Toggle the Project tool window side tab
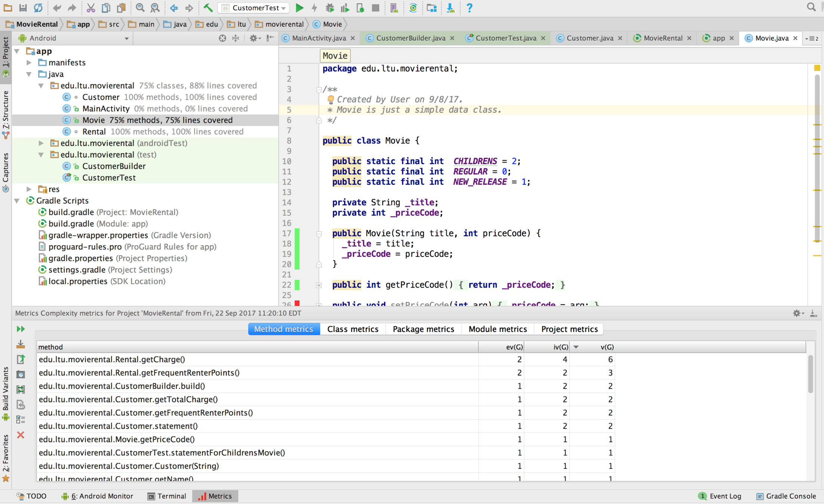 [6, 56]
